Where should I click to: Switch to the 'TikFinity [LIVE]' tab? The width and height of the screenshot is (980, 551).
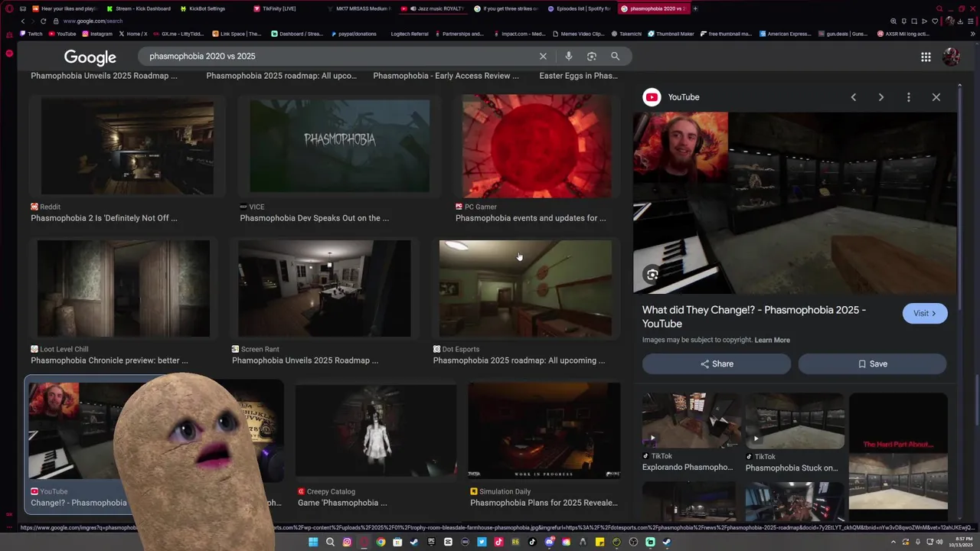pyautogui.click(x=274, y=8)
